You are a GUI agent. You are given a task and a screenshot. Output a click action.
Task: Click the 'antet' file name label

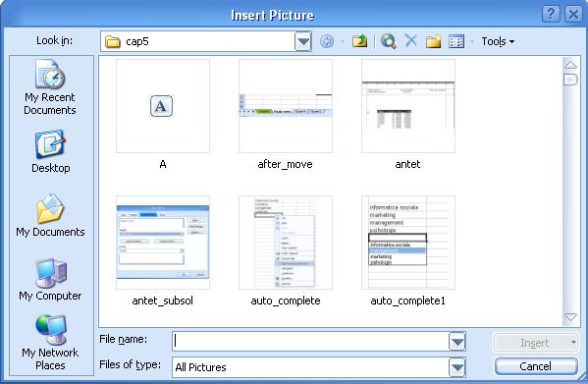407,164
